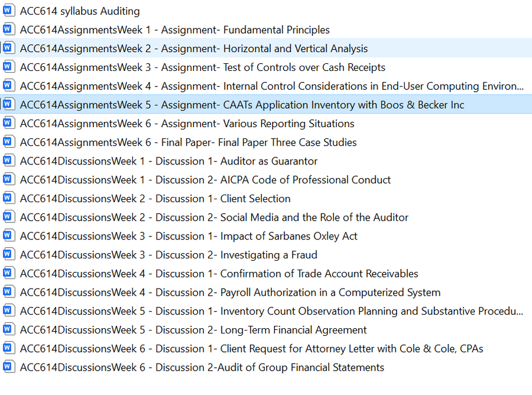This screenshot has height=395, width=532.
Task: Click the Word icon for Various Reporting Situations file
Action: click(x=9, y=123)
